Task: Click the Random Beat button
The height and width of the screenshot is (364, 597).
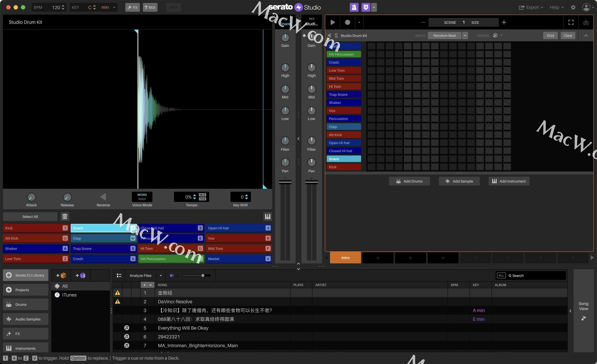Action: pyautogui.click(x=444, y=35)
